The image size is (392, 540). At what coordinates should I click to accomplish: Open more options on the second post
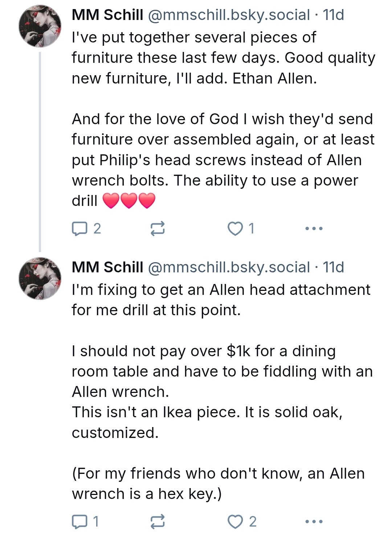314,522
